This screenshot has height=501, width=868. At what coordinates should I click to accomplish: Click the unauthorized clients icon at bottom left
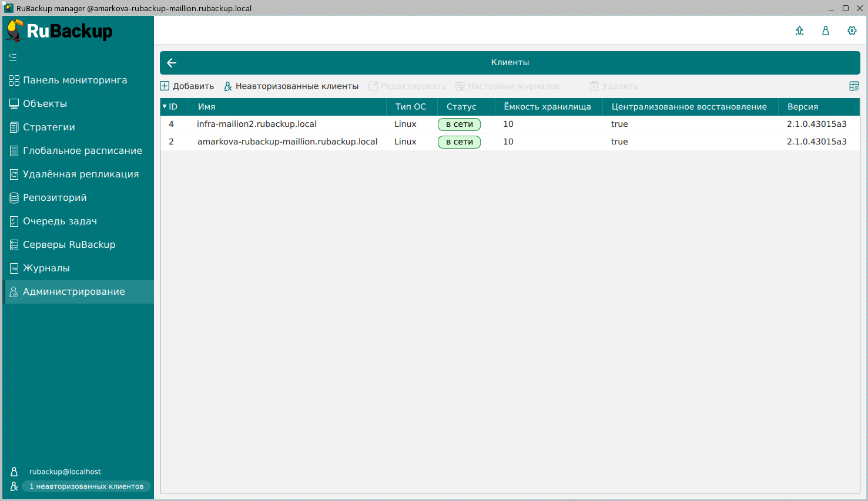click(x=14, y=486)
